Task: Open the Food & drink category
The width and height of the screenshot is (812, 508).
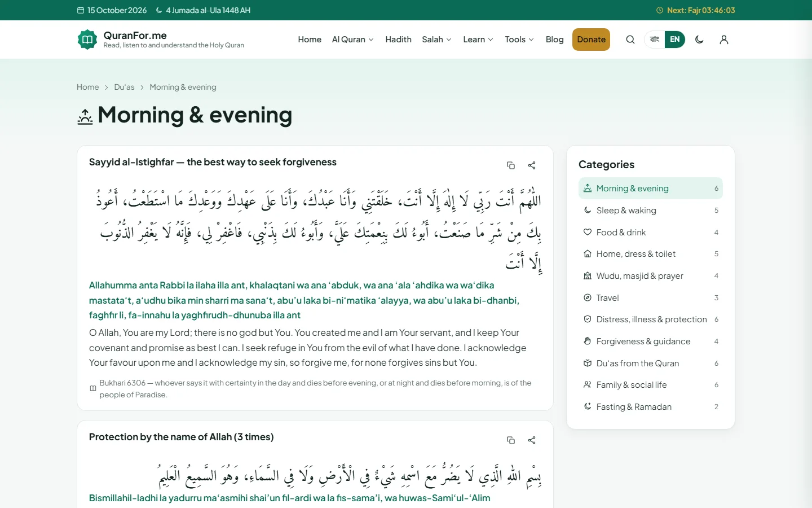Action: 650,233
